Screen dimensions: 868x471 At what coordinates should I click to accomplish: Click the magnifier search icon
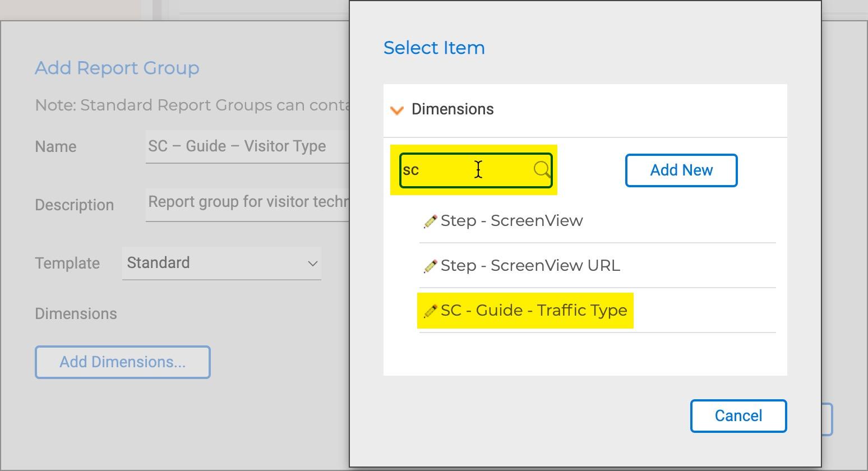click(x=542, y=169)
